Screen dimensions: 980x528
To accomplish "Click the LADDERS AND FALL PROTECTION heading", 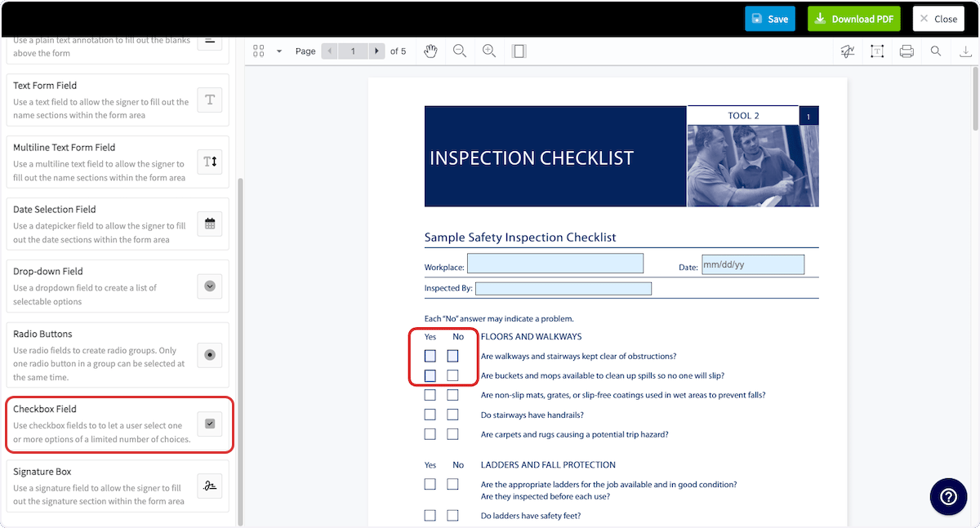I will click(548, 464).
